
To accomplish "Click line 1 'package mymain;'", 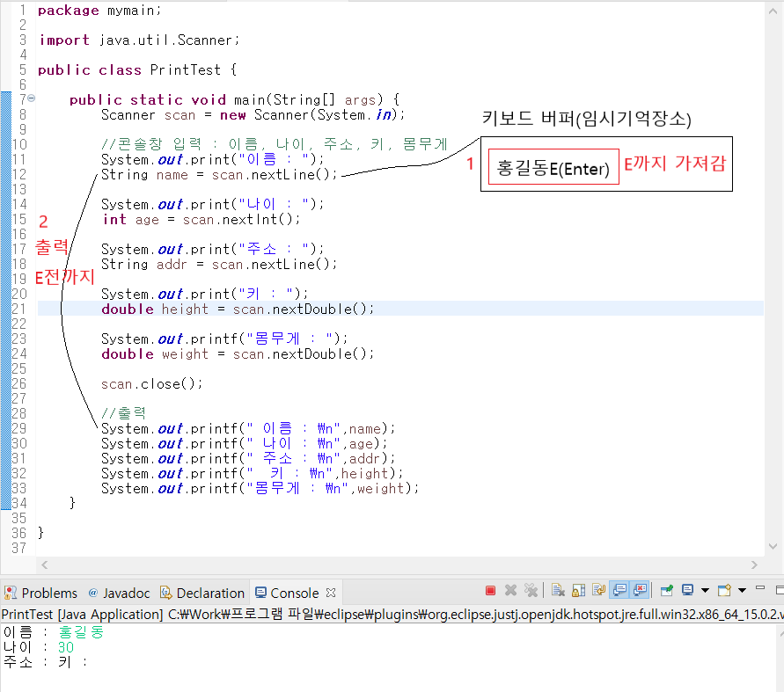I will click(x=99, y=11).
